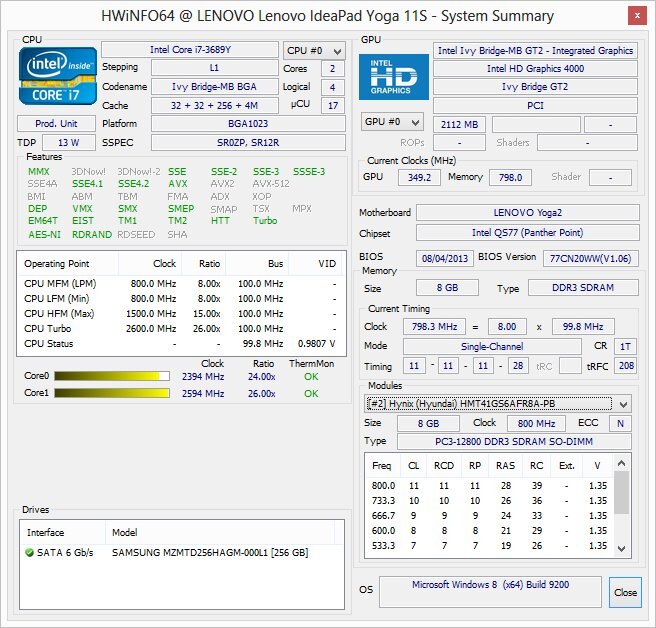Click the VID column header
The height and width of the screenshot is (628, 656).
tap(316, 264)
